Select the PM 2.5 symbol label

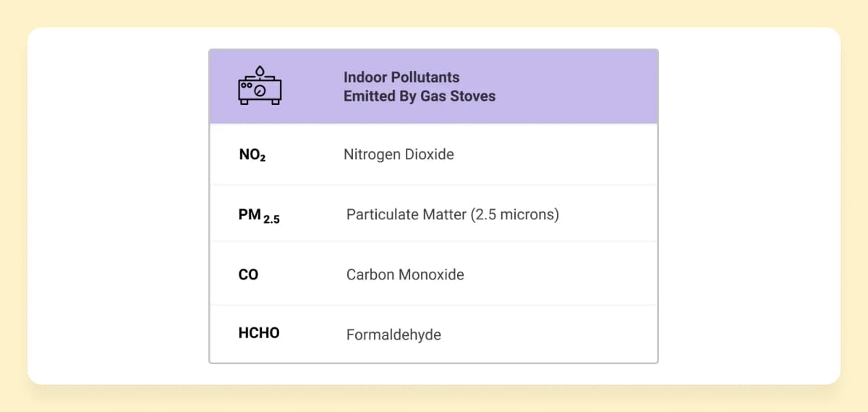pos(259,216)
